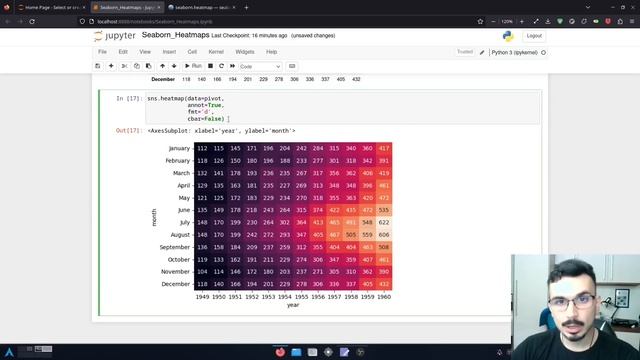This screenshot has height=360, width=640.
Task: Paste cells below icon
Action: pyautogui.click(x=149, y=66)
